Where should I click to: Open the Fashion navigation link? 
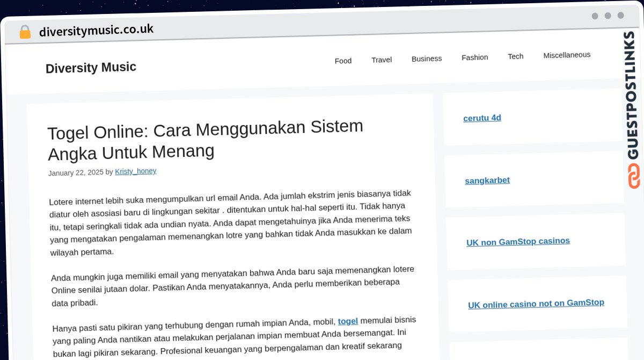pyautogui.click(x=474, y=57)
